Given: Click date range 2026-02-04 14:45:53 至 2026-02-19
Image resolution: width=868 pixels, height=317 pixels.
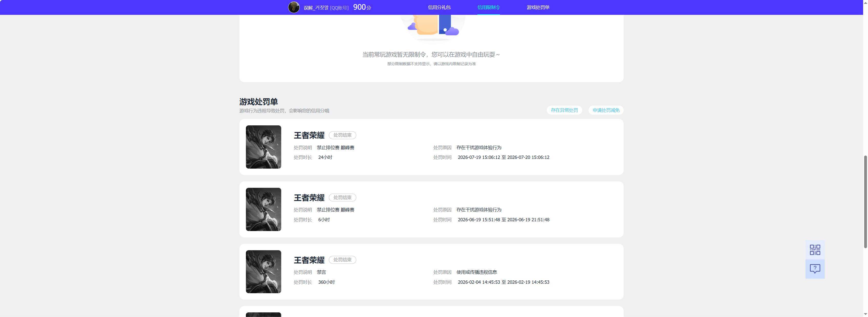Looking at the screenshot, I should pyautogui.click(x=504, y=282).
